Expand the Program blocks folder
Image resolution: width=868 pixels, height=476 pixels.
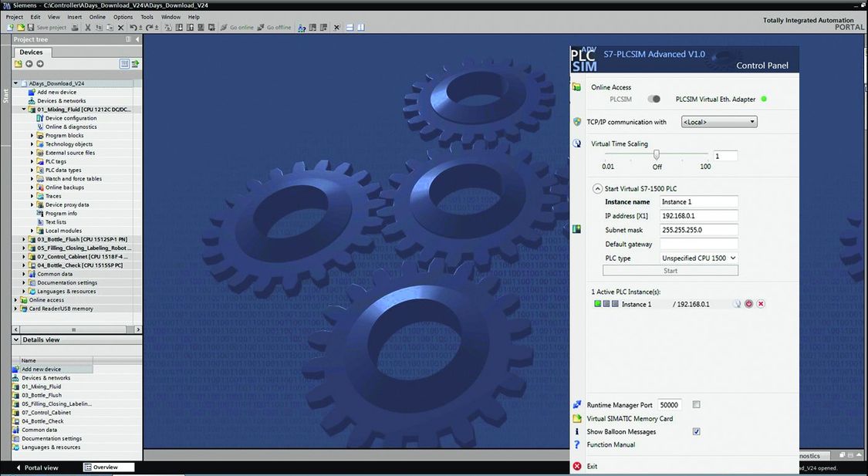[x=32, y=136]
